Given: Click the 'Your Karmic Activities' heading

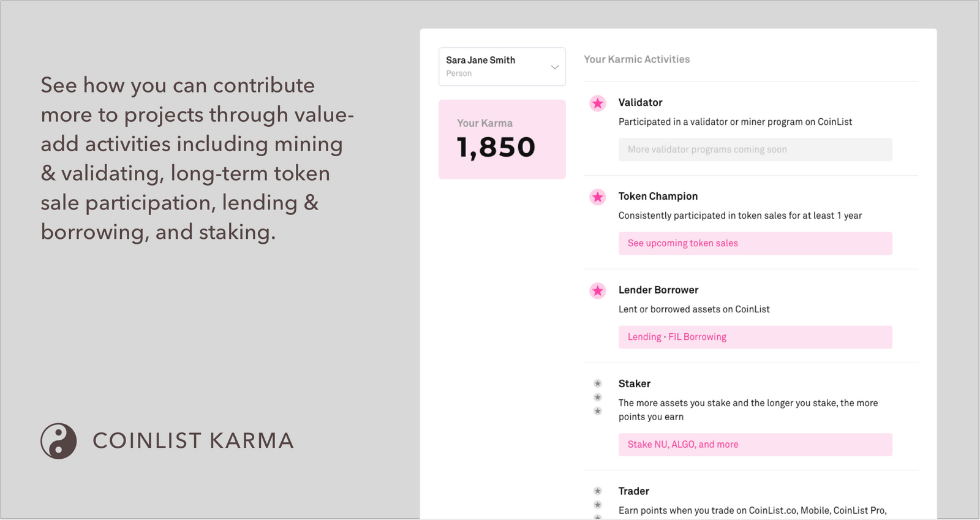Looking at the screenshot, I should coord(636,59).
